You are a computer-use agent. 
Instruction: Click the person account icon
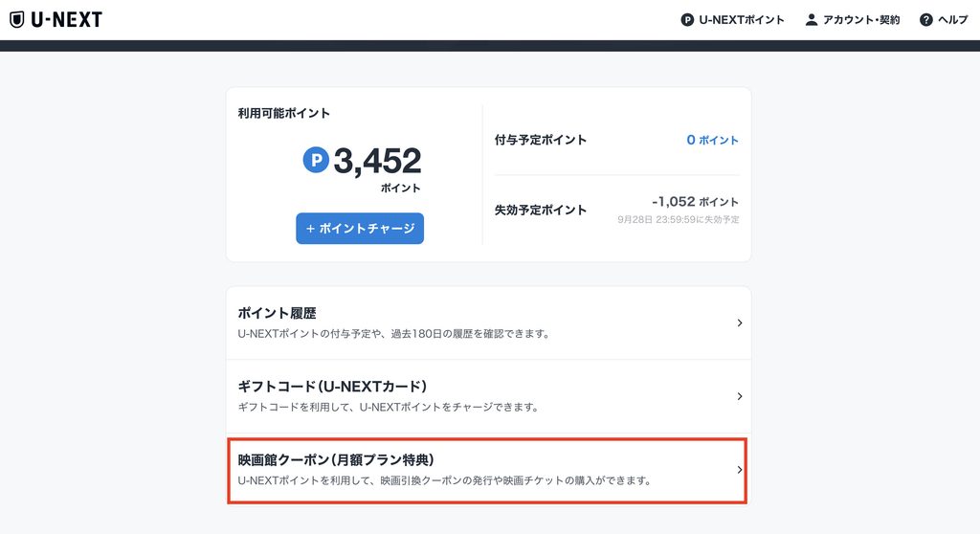pyautogui.click(x=812, y=20)
